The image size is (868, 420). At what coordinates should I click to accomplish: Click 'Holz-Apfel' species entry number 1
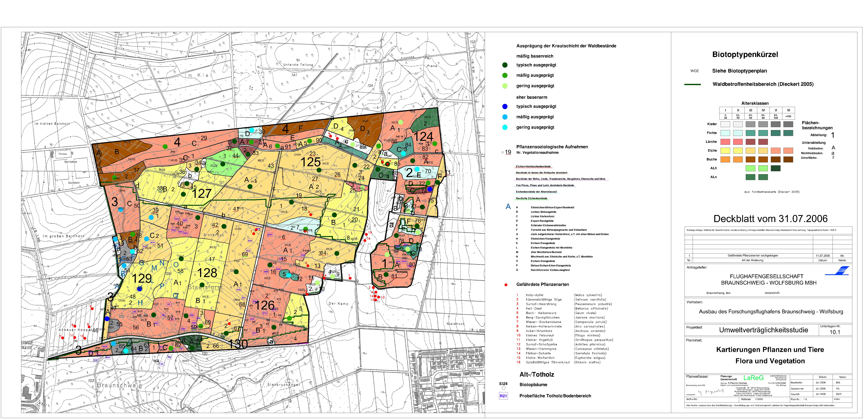(x=534, y=295)
